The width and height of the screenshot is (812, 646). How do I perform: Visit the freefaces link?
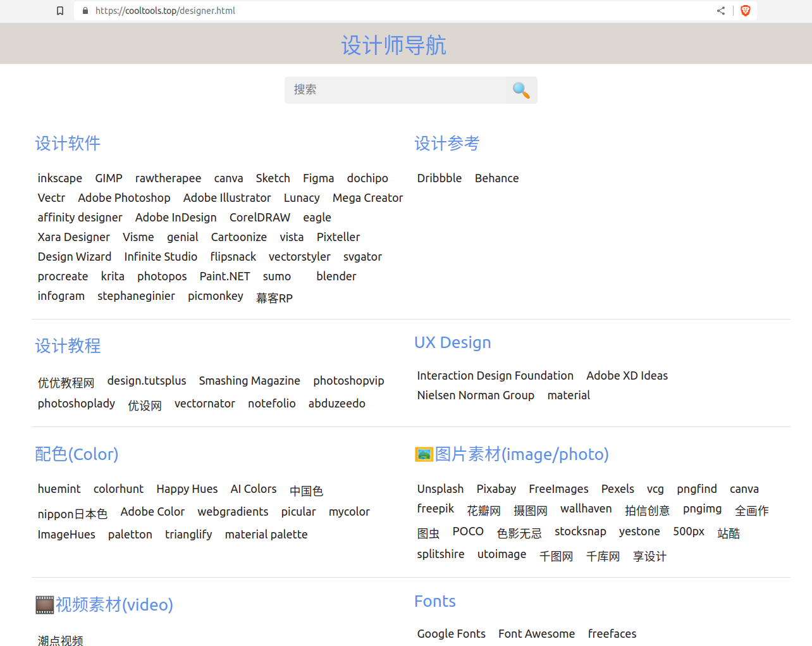(x=612, y=634)
